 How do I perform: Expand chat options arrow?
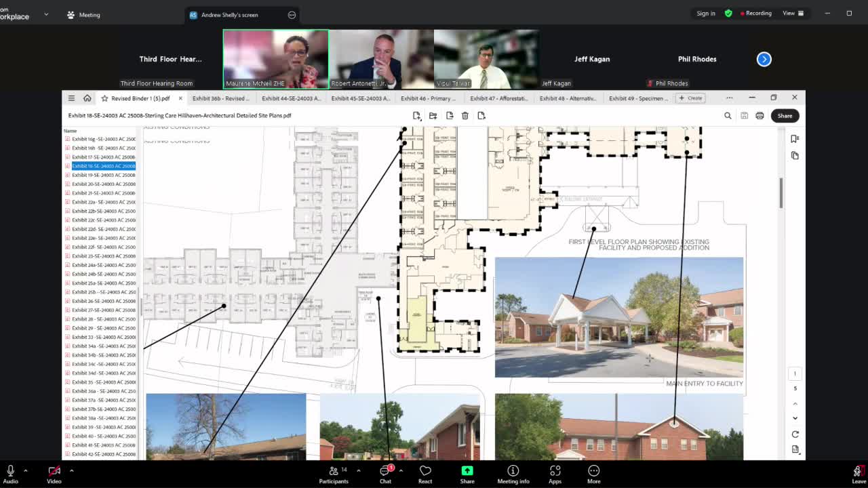(401, 470)
